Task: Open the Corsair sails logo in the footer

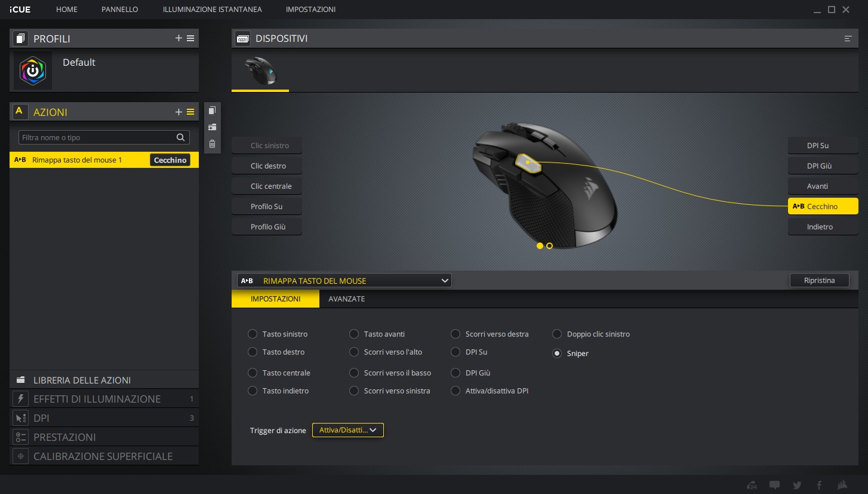Action: [x=842, y=485]
